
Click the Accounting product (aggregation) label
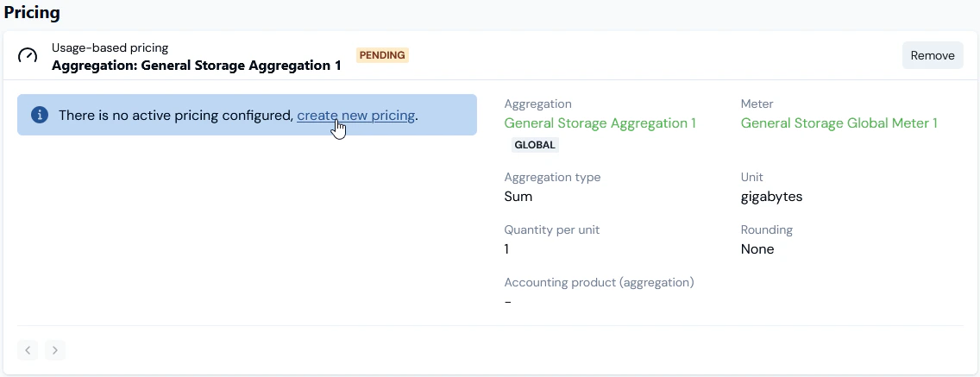click(599, 282)
